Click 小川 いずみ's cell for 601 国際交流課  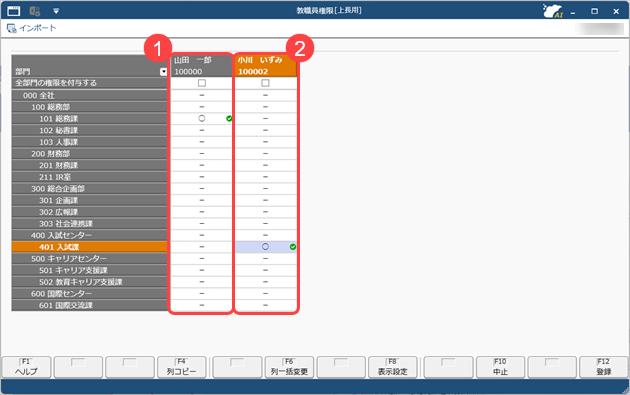tap(266, 305)
